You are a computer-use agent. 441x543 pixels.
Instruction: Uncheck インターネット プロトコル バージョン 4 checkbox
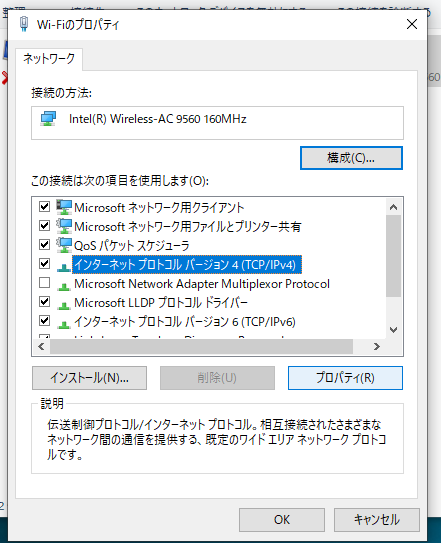pos(44,264)
